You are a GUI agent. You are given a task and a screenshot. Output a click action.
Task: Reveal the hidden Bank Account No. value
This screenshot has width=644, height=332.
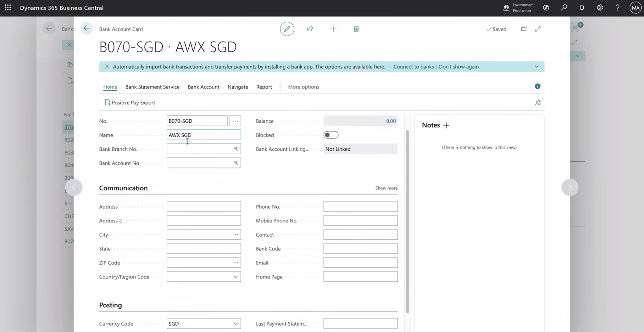236,163
